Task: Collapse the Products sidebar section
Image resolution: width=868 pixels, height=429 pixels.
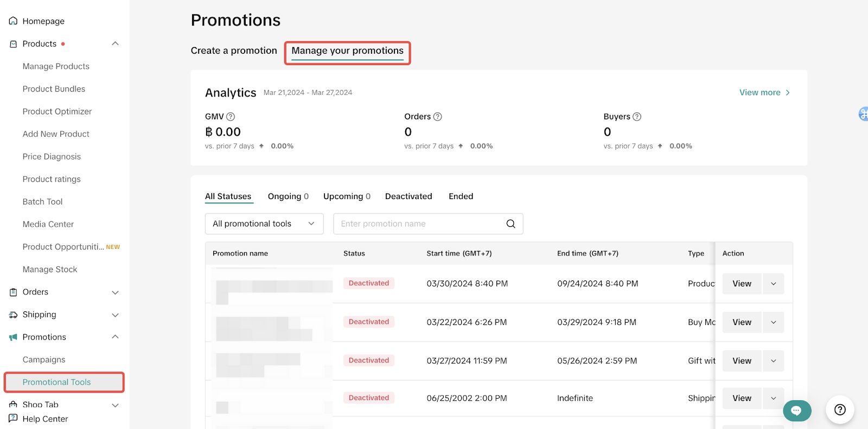Action: coord(115,44)
